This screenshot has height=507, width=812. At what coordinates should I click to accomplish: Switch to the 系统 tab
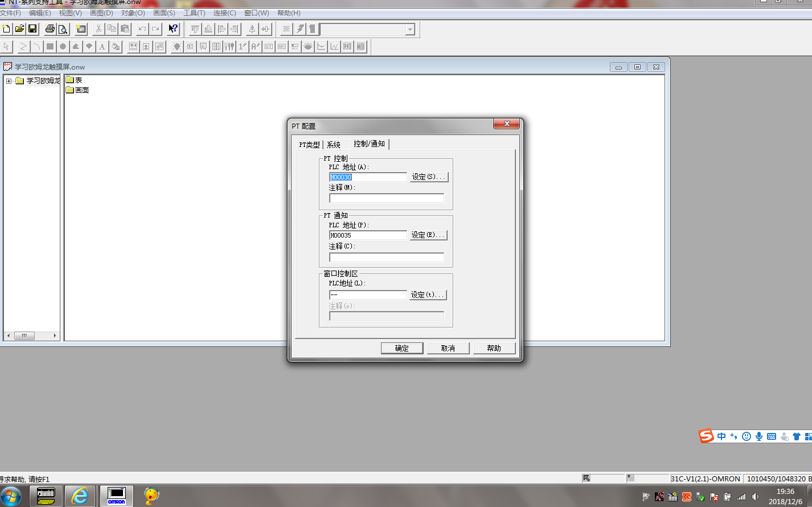(334, 145)
